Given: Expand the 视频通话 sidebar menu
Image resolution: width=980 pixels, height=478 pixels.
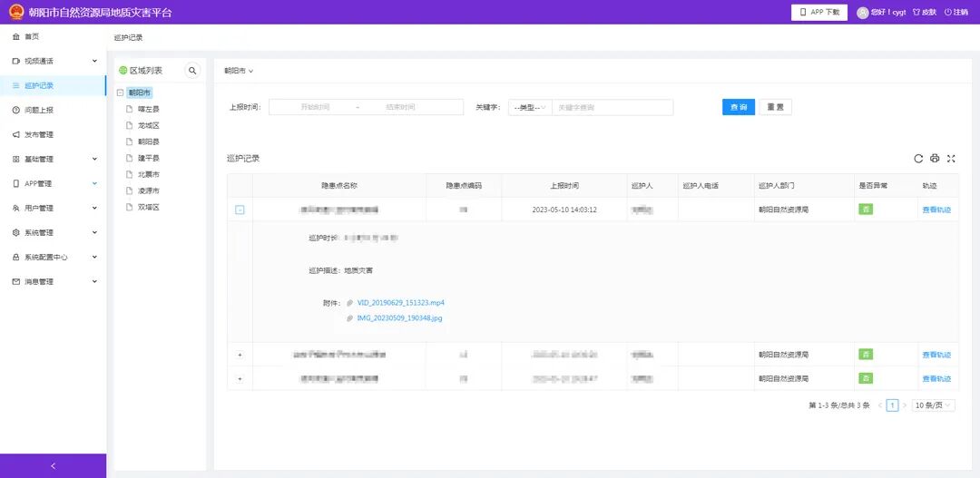Looking at the screenshot, I should click(54, 62).
